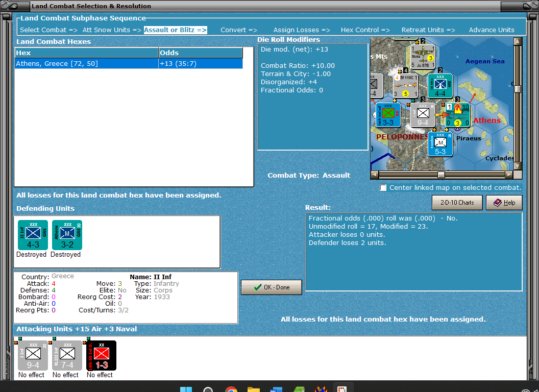Click the Disorganized: +4 line
Viewport: 539px width, 392px height.
(x=289, y=82)
